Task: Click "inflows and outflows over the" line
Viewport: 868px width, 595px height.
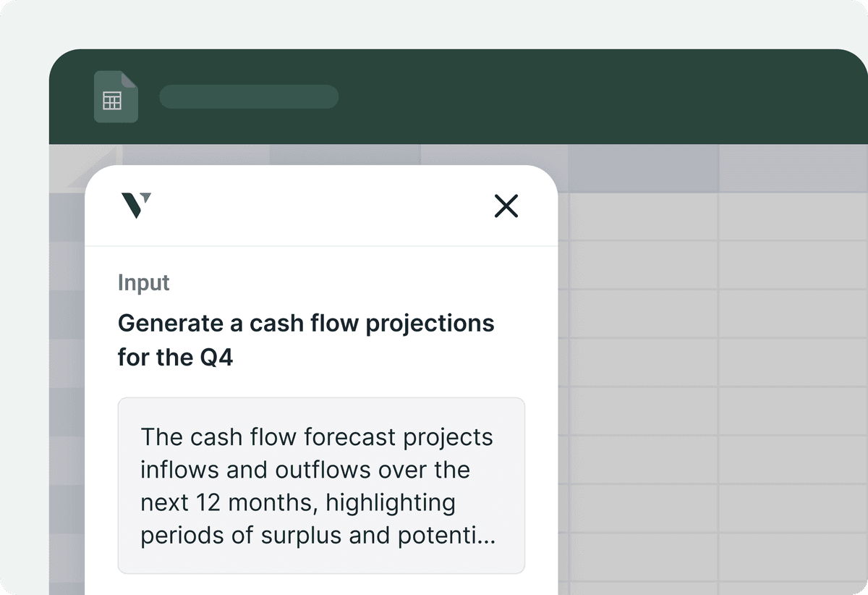Action: [305, 470]
